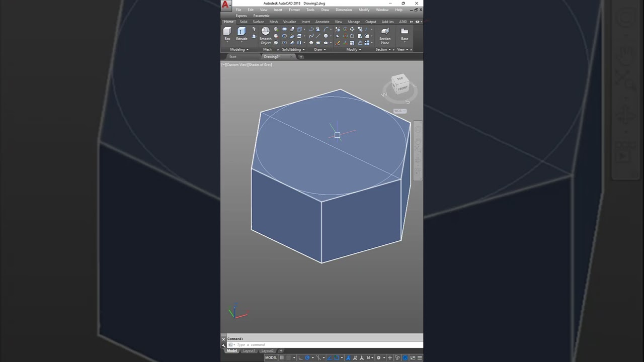Choose the Polygon draw tool
The height and width of the screenshot is (362, 644).
tap(311, 42)
